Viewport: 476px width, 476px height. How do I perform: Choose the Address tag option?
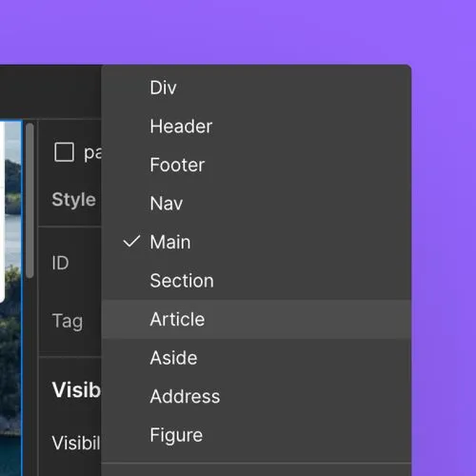pyautogui.click(x=256, y=397)
